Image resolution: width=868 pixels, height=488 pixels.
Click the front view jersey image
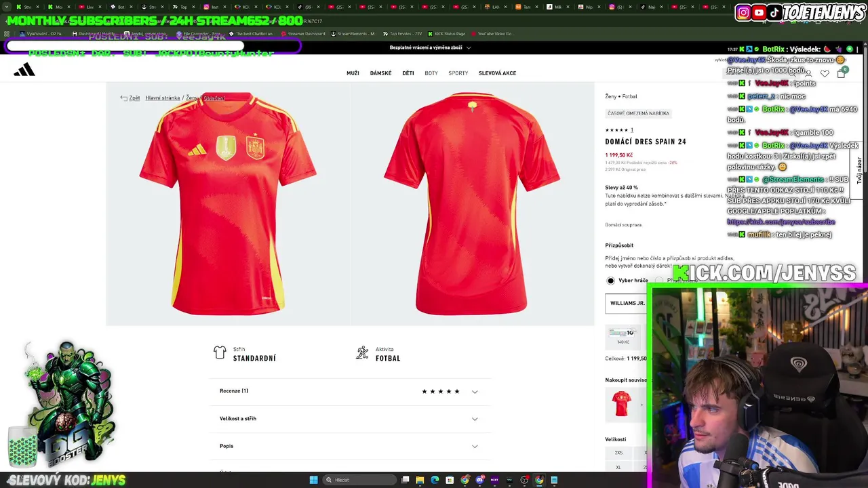tap(228, 204)
